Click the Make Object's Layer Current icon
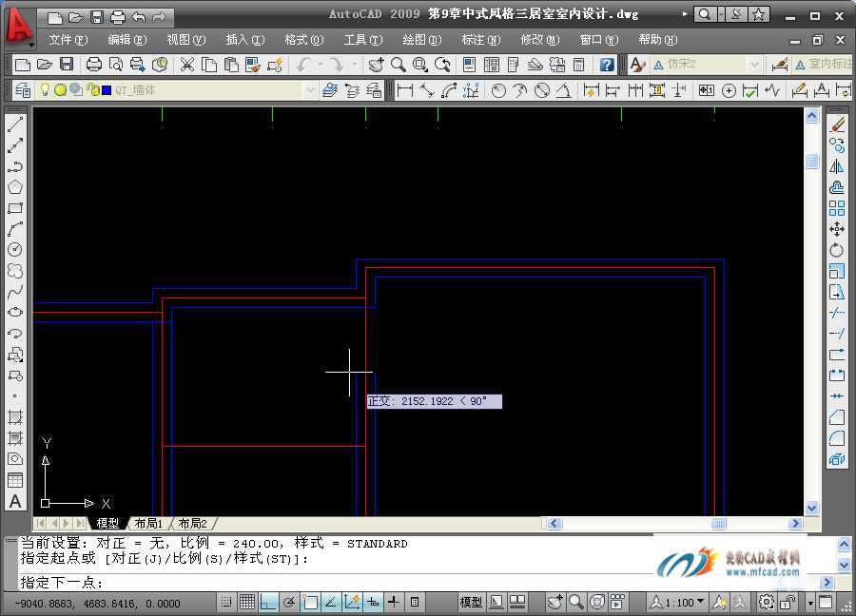Screen dimensions: 856x616 coord(330,90)
